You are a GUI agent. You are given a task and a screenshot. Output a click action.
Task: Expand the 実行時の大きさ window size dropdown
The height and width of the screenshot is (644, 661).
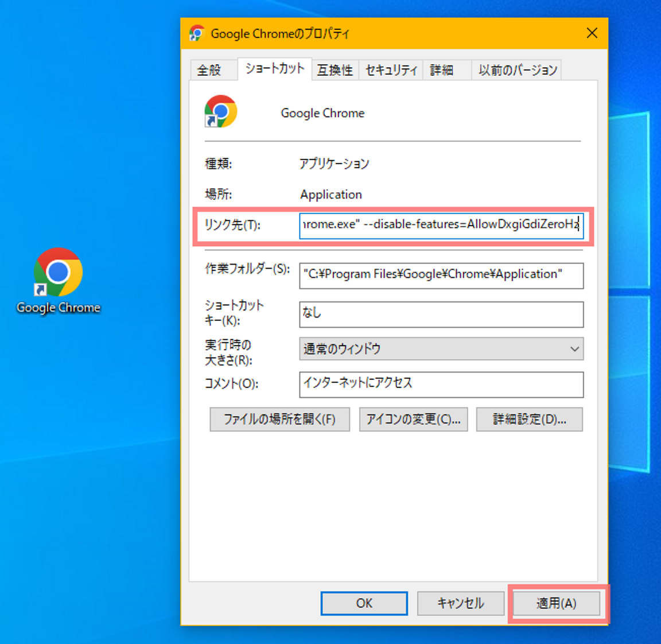[x=441, y=349]
